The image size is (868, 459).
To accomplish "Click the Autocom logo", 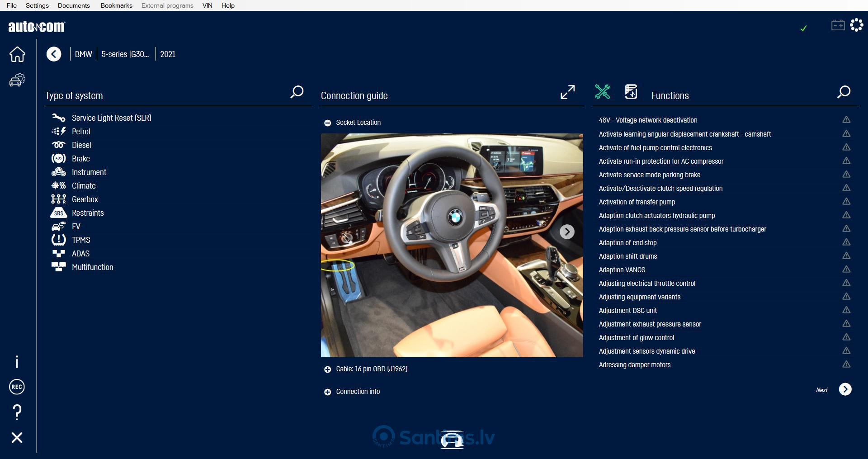I will pos(37,27).
